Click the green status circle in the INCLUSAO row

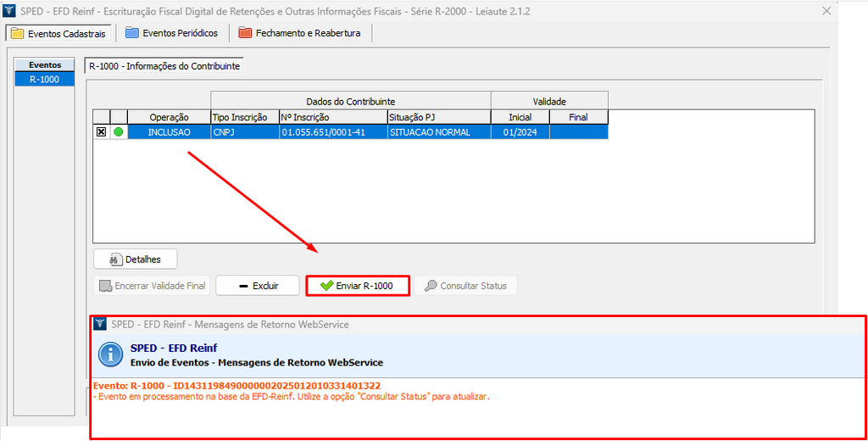pyautogui.click(x=119, y=132)
